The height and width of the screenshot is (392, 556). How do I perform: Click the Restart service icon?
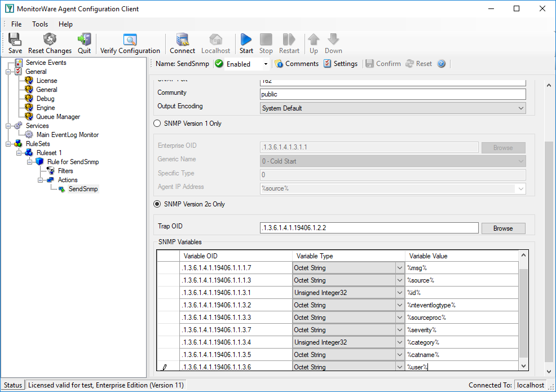click(x=289, y=43)
